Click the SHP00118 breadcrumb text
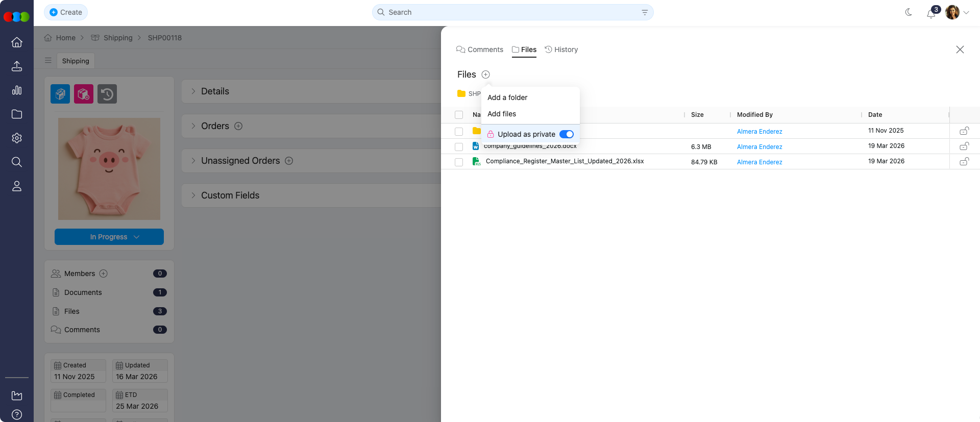The width and height of the screenshot is (980, 422). point(165,38)
